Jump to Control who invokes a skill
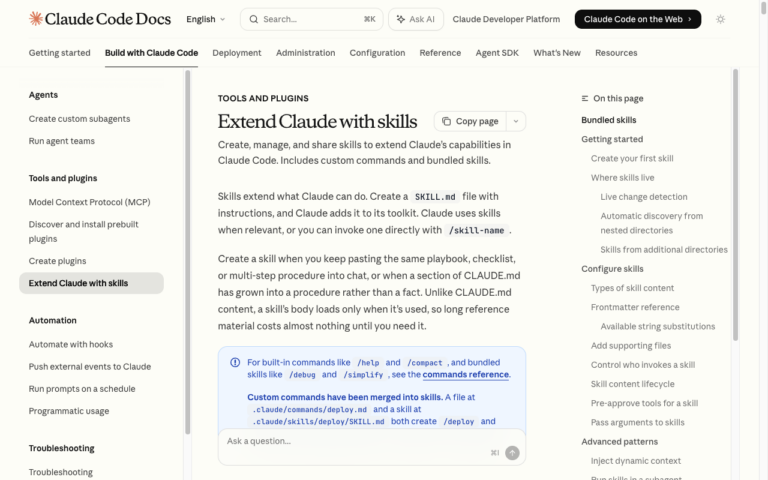Screen dimensions: 768x480 pos(643,364)
